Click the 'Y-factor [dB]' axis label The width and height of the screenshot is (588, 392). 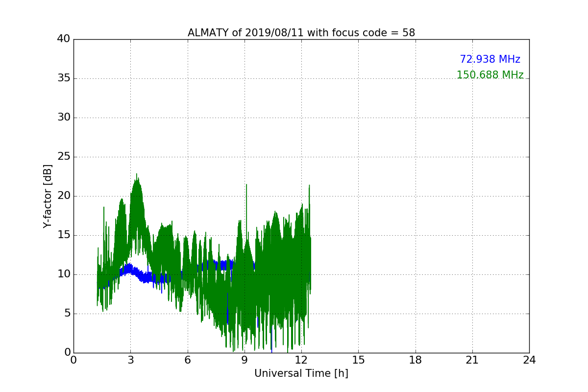pos(48,196)
